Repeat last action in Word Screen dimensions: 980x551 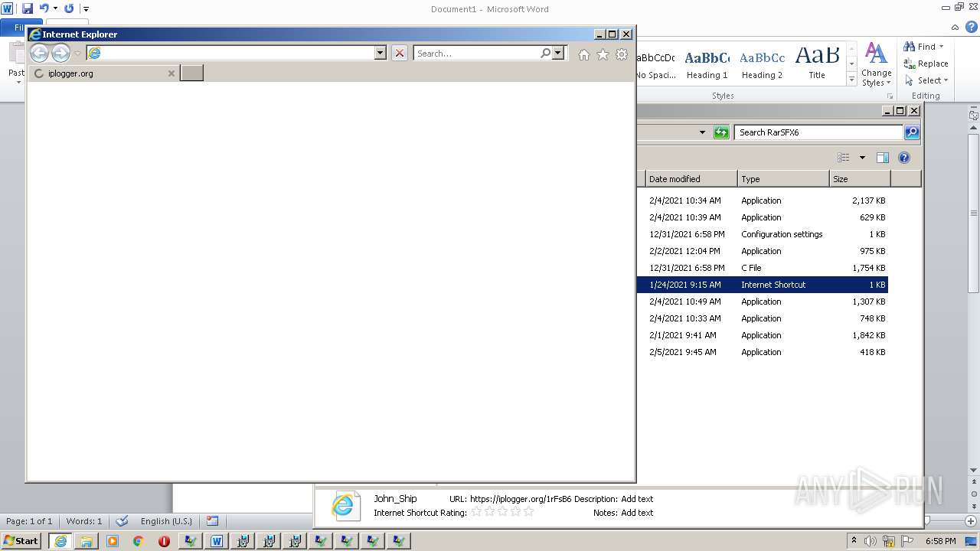coord(69,8)
